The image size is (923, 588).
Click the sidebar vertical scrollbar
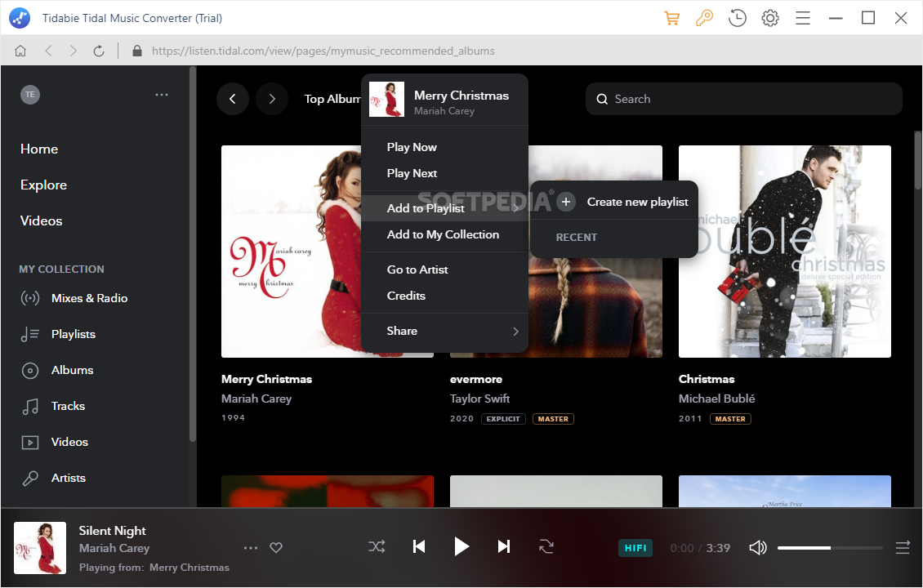click(x=193, y=253)
